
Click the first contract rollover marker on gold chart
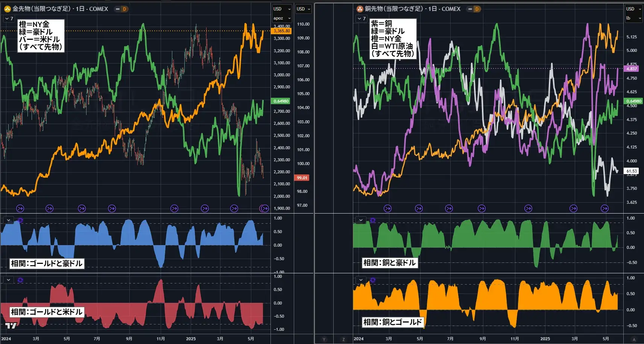[20, 208]
